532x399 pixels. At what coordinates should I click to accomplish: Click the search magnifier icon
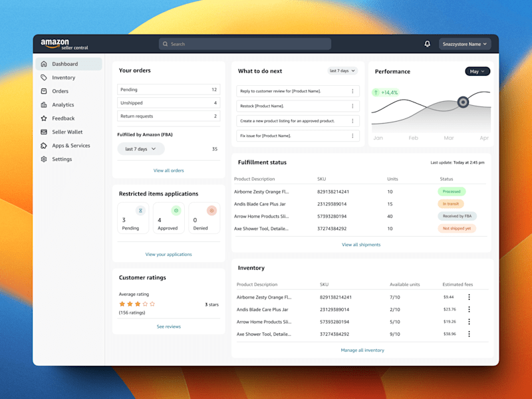click(x=165, y=44)
